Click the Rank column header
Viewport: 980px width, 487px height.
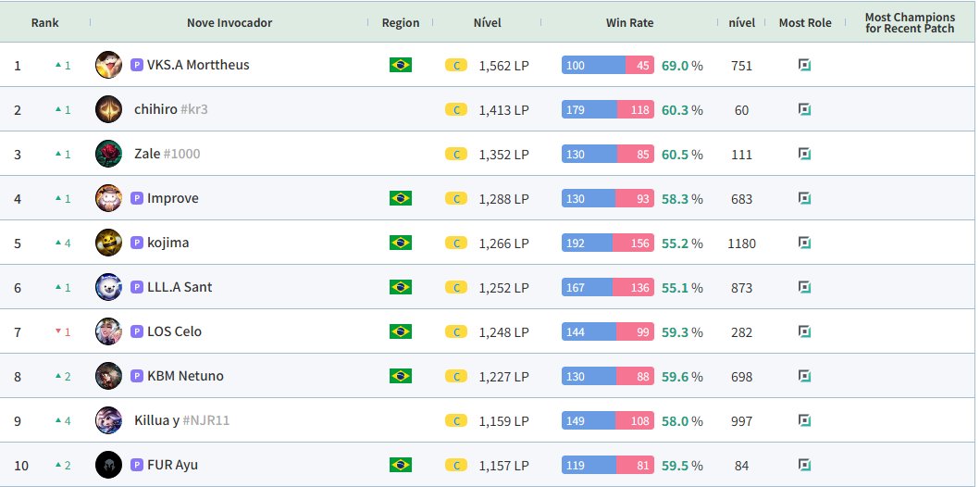coord(45,22)
